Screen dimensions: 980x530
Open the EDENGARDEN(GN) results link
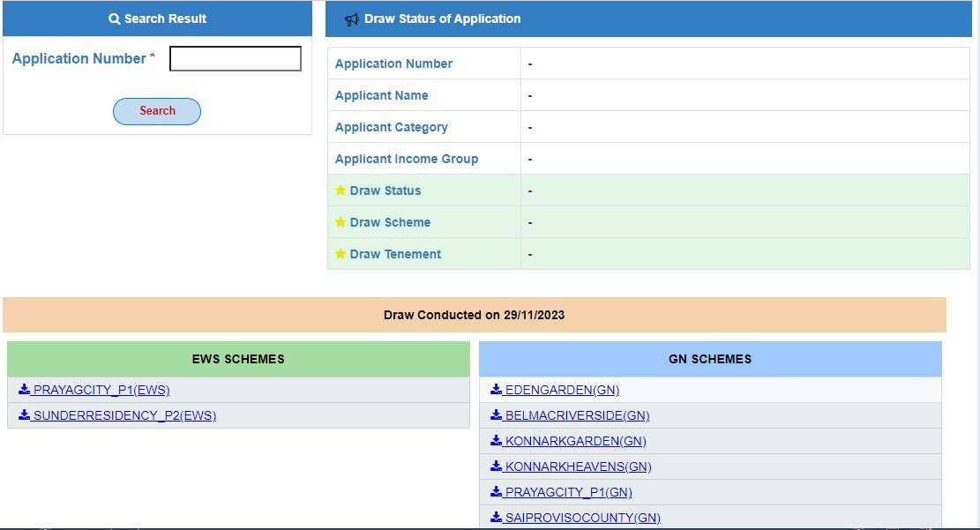tap(562, 390)
